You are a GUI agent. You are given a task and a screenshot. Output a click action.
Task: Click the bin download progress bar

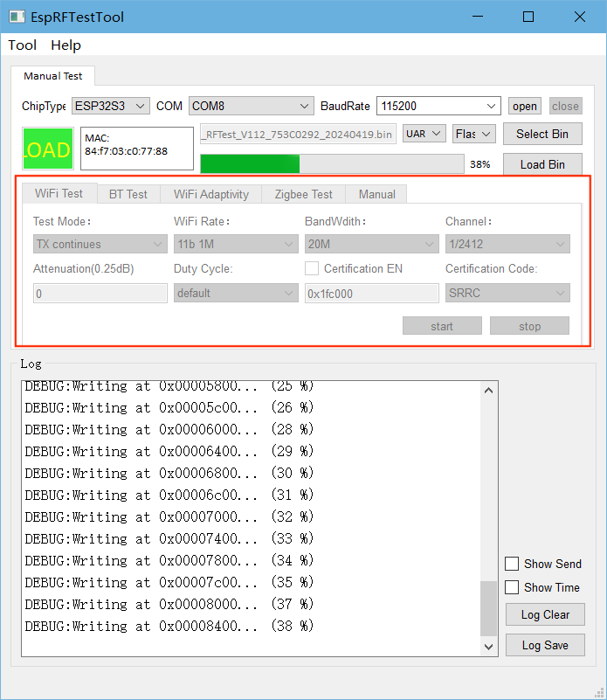click(332, 164)
